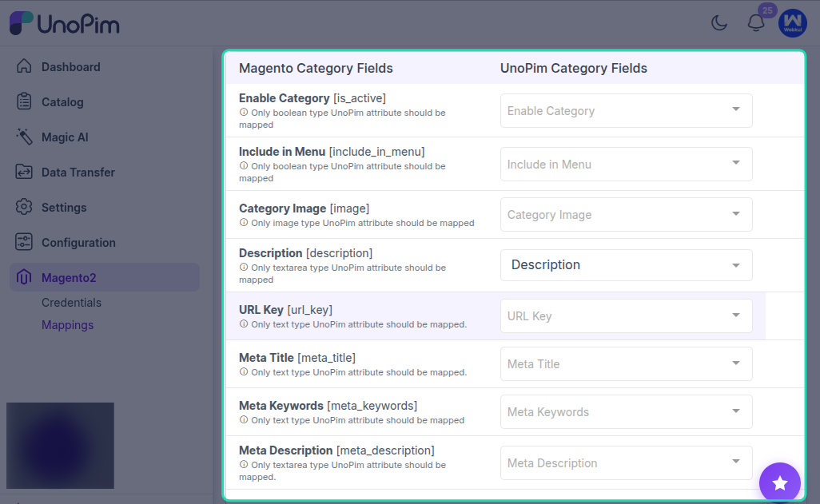Click the notification count badge 25
Image resolution: width=820 pixels, height=504 pixels.
pyautogui.click(x=767, y=10)
